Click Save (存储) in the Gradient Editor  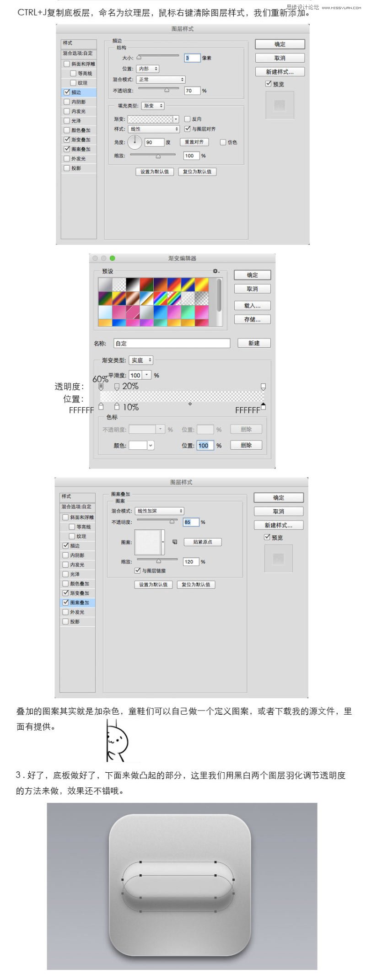pyautogui.click(x=252, y=319)
